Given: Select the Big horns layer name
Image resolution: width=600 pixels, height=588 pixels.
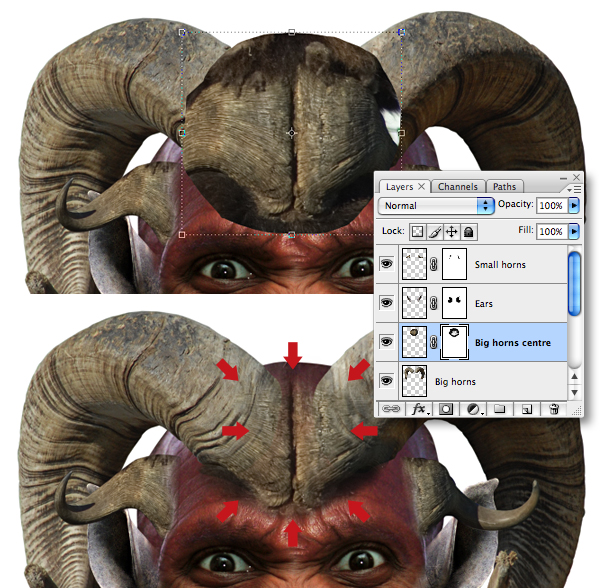Looking at the screenshot, I should 455,382.
